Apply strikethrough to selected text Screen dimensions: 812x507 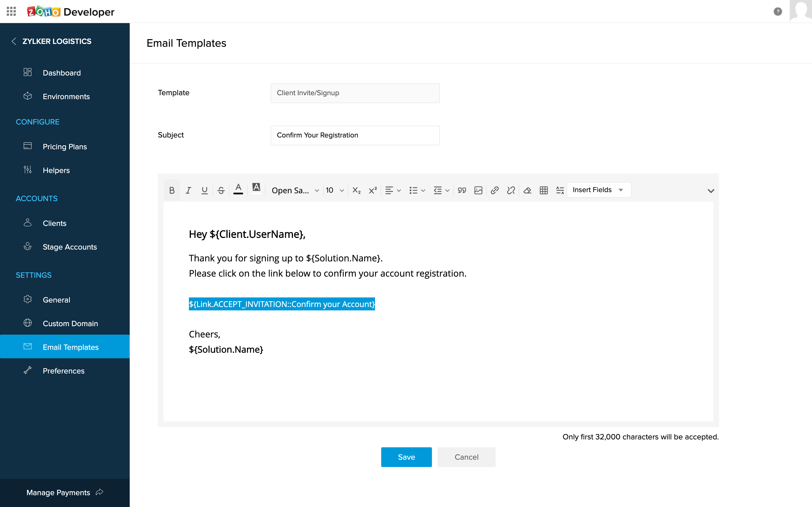(221, 190)
